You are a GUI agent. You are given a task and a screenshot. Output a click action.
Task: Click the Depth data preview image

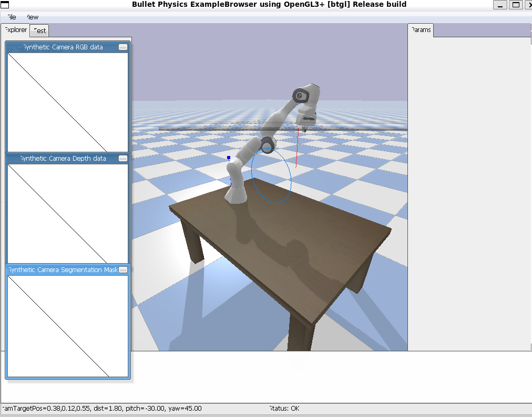pos(68,214)
